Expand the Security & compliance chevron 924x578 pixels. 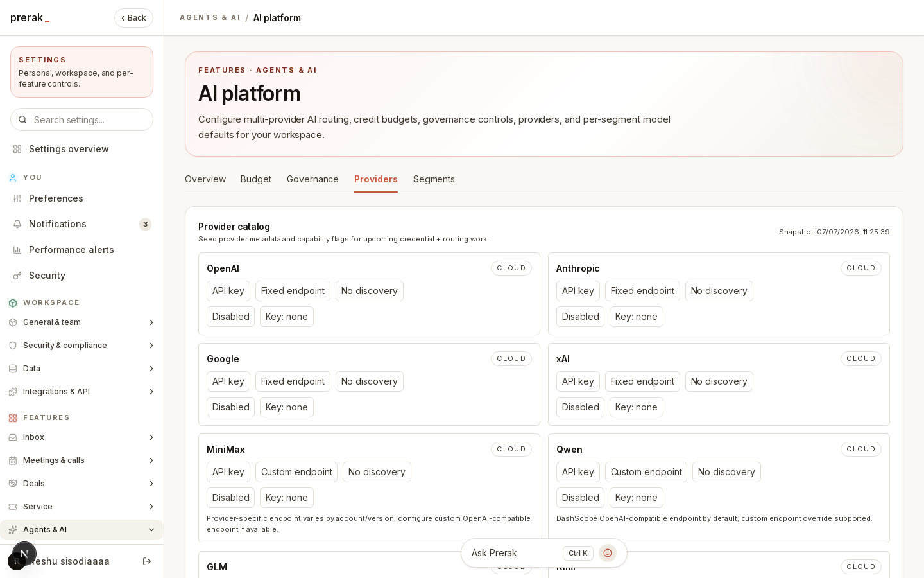(x=151, y=346)
